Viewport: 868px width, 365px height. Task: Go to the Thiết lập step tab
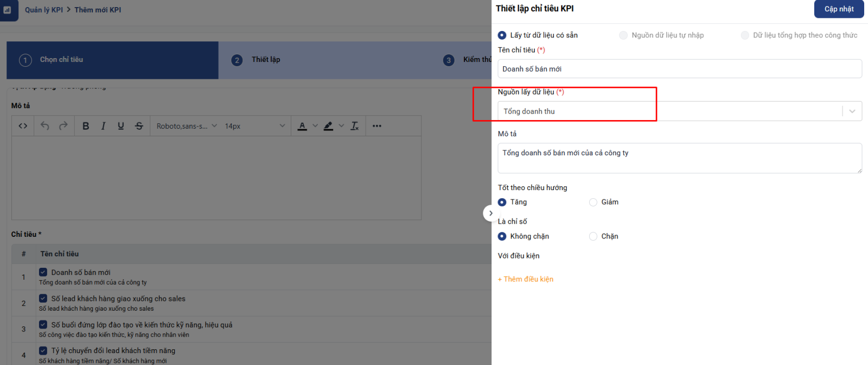266,60
